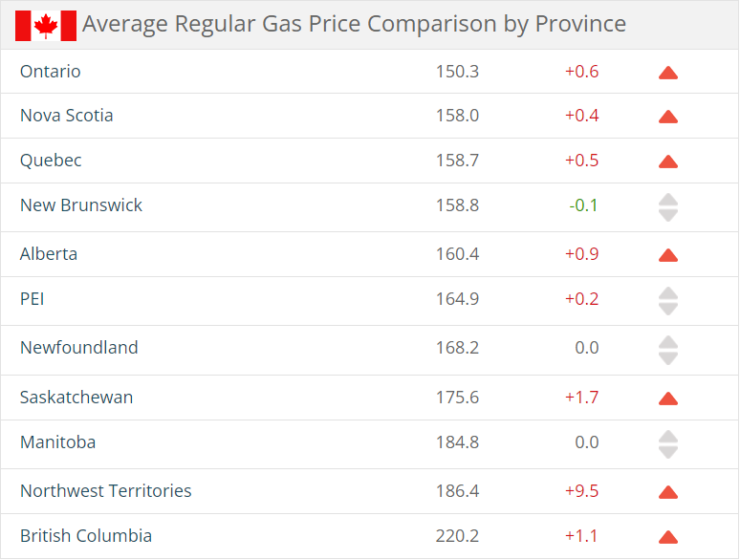Click Saskatchewan's red up arrow
The height and width of the screenshot is (560, 740).
click(668, 398)
